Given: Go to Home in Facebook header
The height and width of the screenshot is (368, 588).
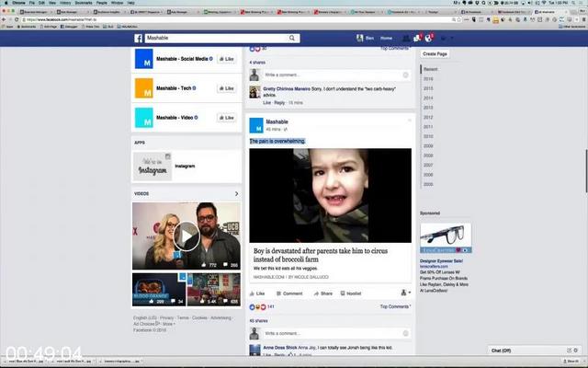Looking at the screenshot, I should 386,38.
